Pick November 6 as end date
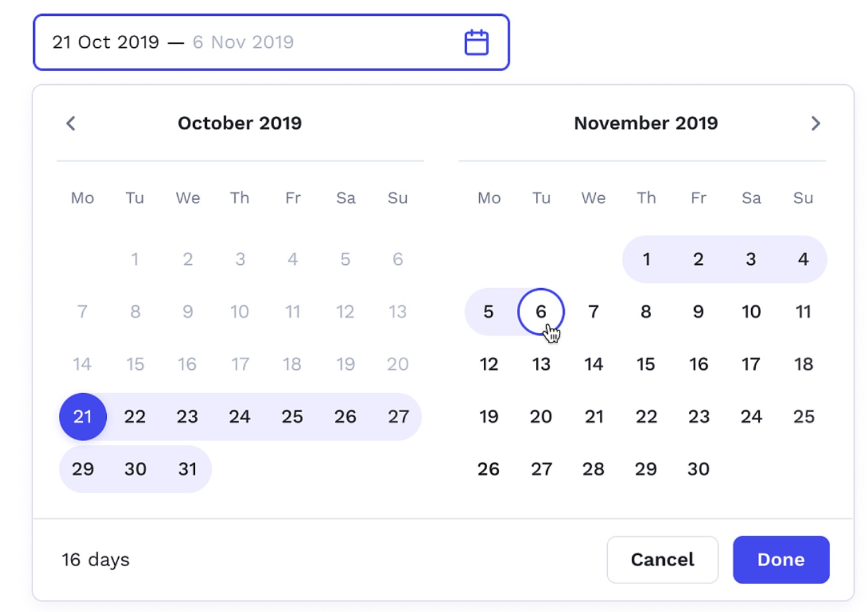Viewport: 868px width, 612px height. point(541,311)
